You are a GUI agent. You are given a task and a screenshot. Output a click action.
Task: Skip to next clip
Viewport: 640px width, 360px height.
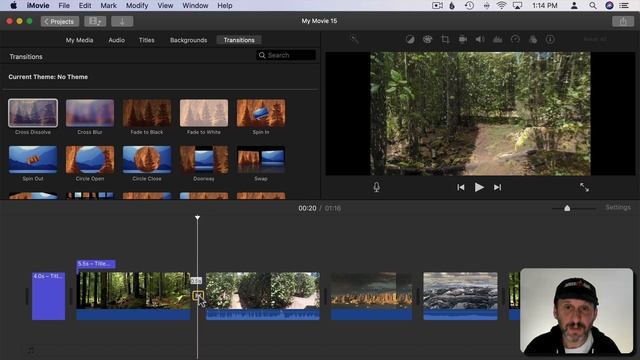point(497,187)
